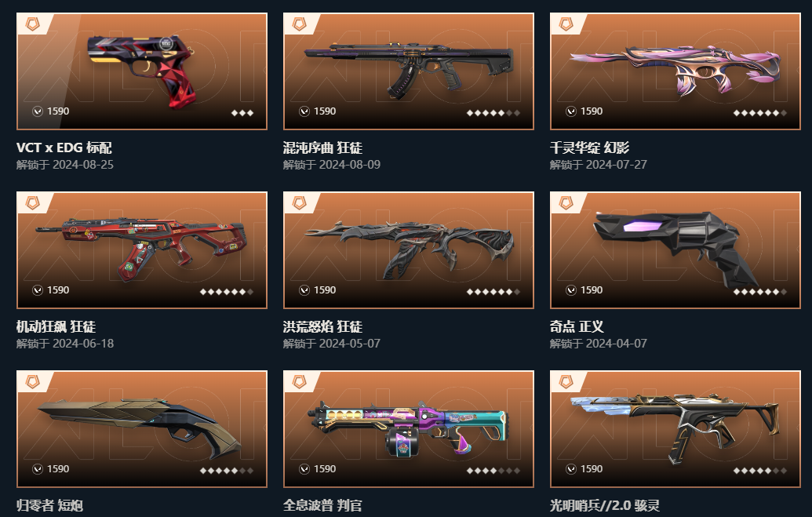Image resolution: width=812 pixels, height=517 pixels.
Task: Click the badge icon on VCT x EDG card
Action: coord(33,24)
